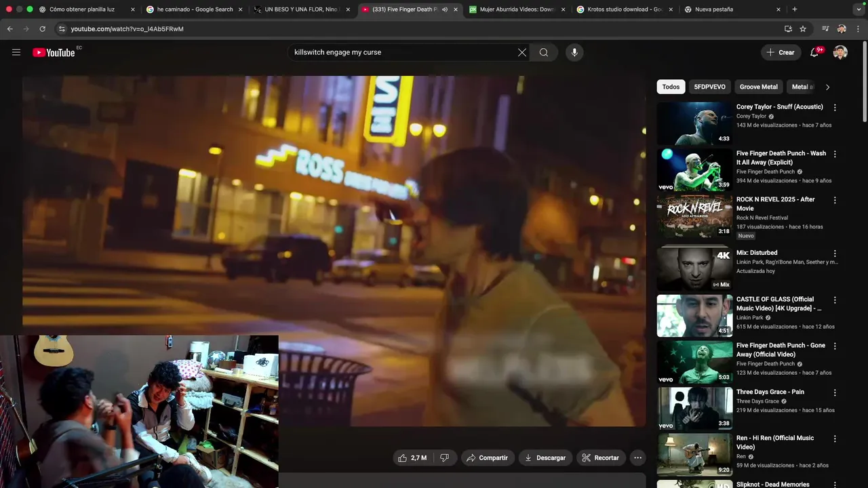Click the Recortar clip button
Screen dimensions: 868x488
[601, 458]
